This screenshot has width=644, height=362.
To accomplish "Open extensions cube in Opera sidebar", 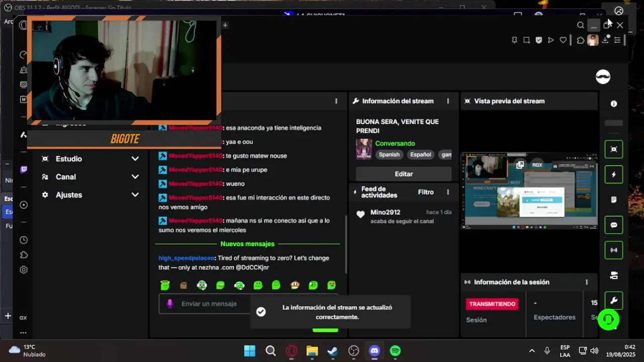I will [x=24, y=255].
